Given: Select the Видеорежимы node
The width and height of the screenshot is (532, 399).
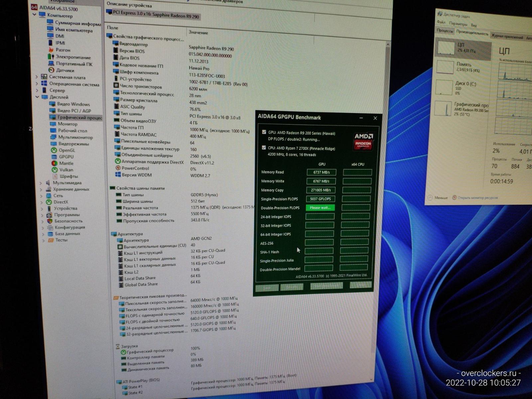Looking at the screenshot, I should point(69,144).
